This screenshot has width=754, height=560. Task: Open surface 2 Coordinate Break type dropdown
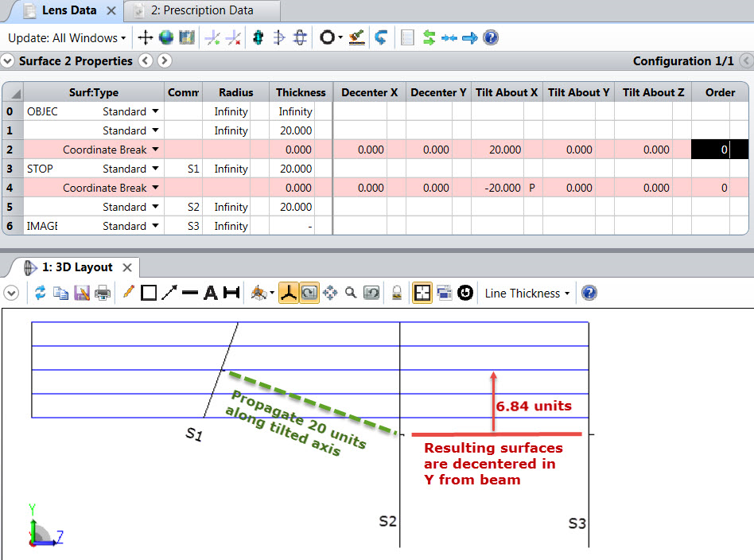(x=155, y=150)
